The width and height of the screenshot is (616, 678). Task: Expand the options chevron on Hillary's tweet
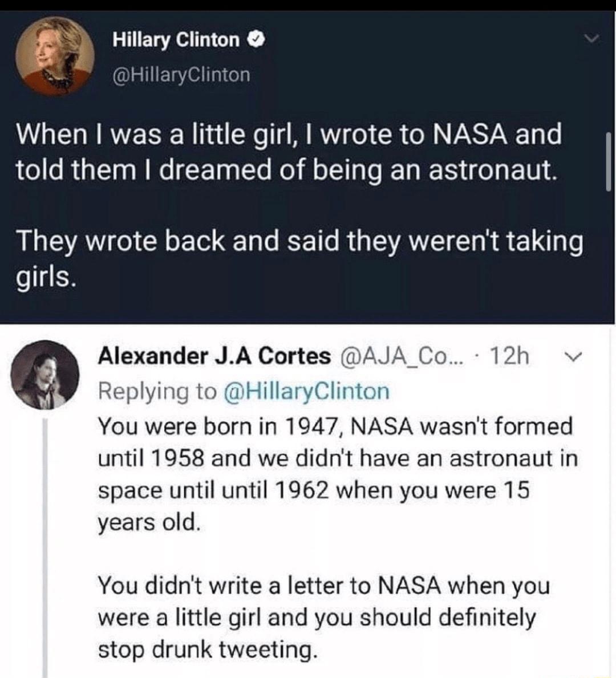coord(593,37)
